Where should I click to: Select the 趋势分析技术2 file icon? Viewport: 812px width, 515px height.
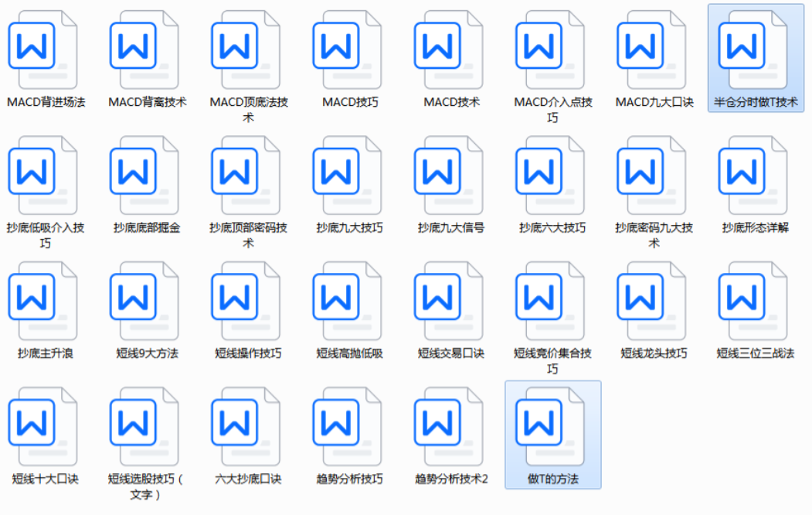click(x=449, y=426)
